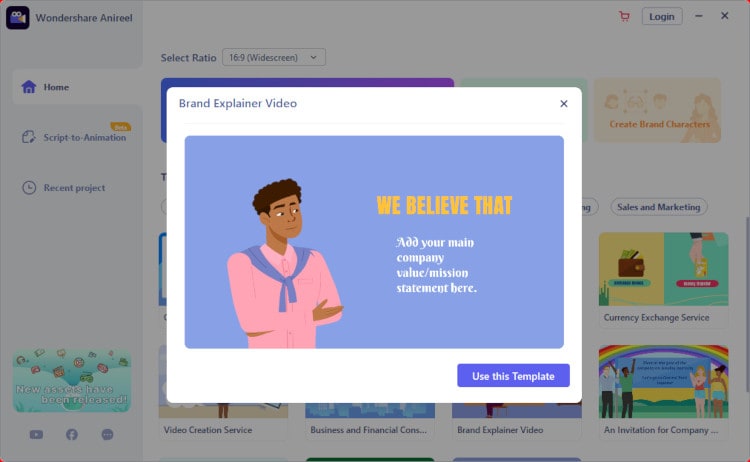Screen dimensions: 750x462
Task: Open the shopping cart icon
Action: click(624, 16)
